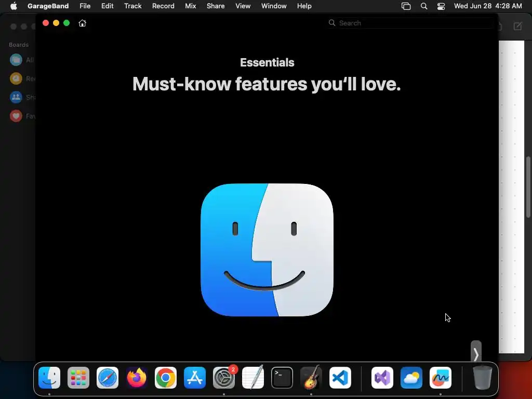The height and width of the screenshot is (399, 532).
Task: Switch to GarageBand in the Dock
Action: coord(311,378)
